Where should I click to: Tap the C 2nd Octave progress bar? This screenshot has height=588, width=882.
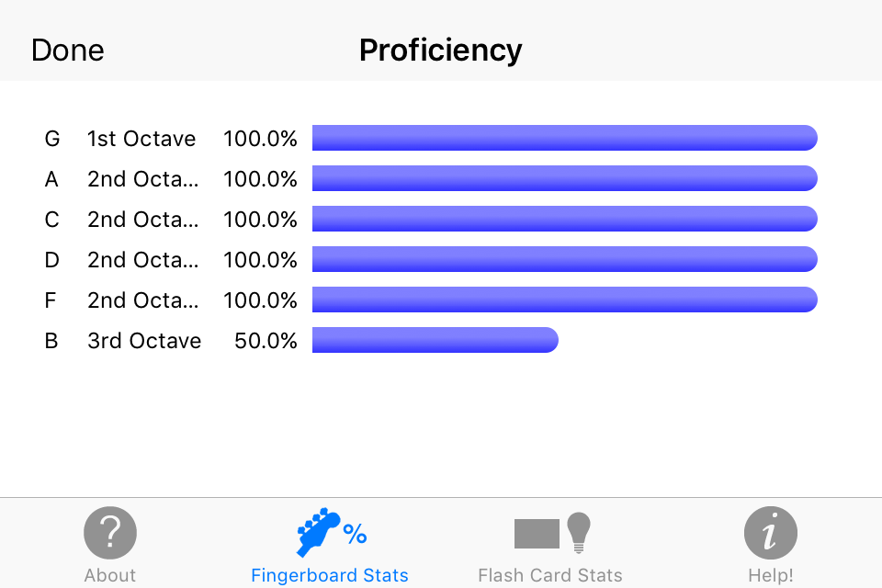pyautogui.click(x=564, y=219)
